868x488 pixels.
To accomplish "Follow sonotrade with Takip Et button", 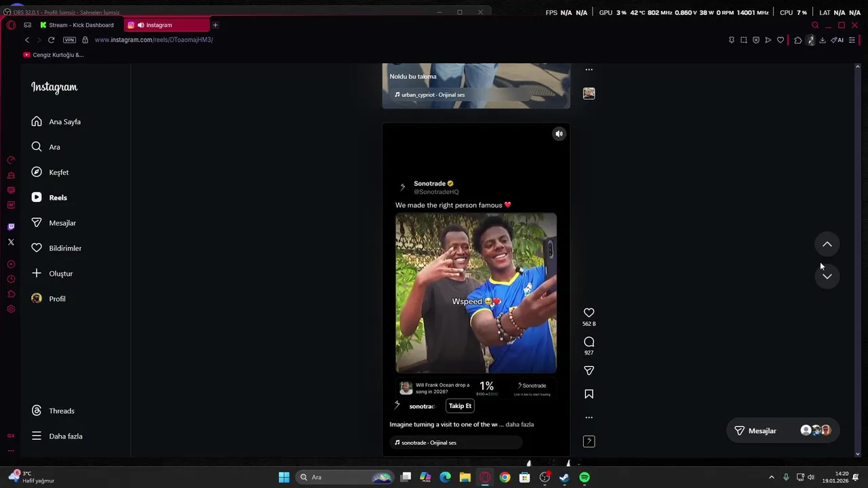I will click(460, 406).
